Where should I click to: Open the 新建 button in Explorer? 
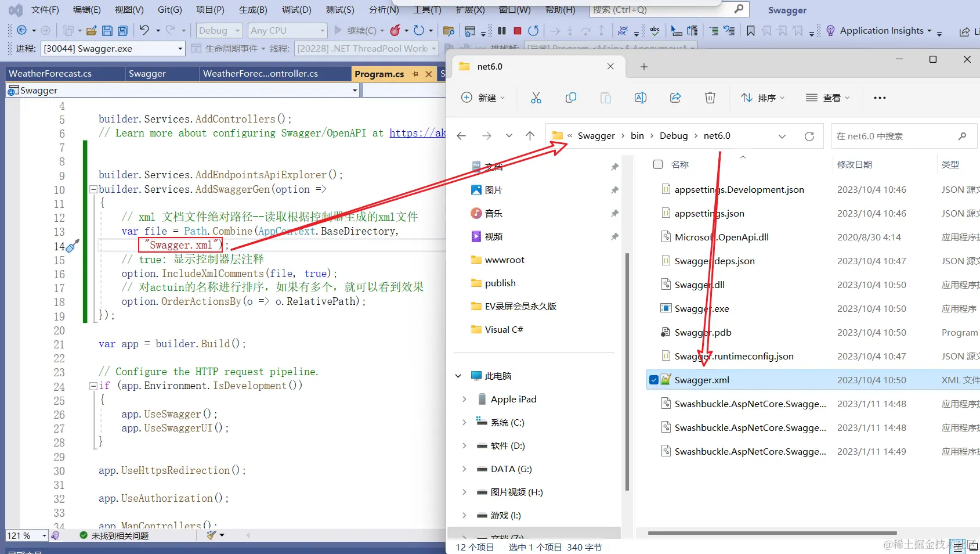[483, 98]
